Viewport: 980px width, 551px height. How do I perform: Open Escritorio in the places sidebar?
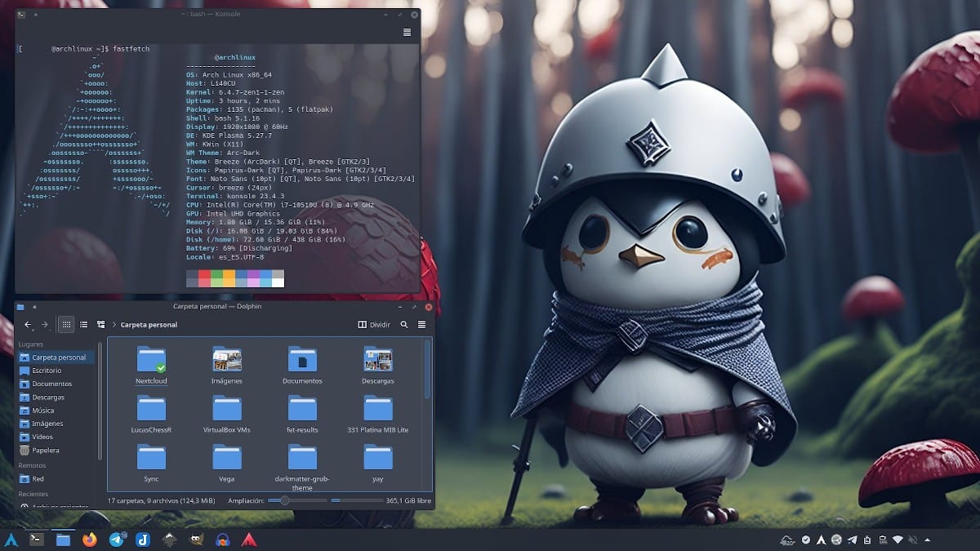[56, 371]
